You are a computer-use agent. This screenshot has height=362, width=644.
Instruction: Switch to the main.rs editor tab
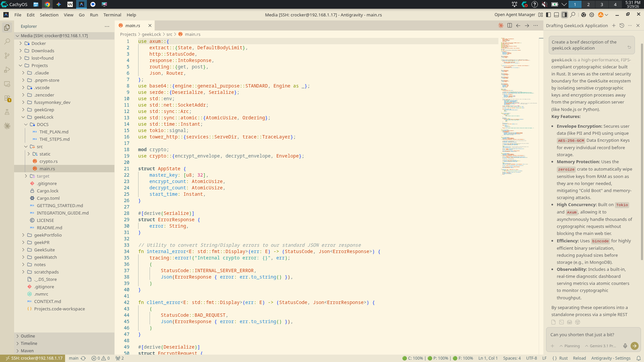coord(133,25)
